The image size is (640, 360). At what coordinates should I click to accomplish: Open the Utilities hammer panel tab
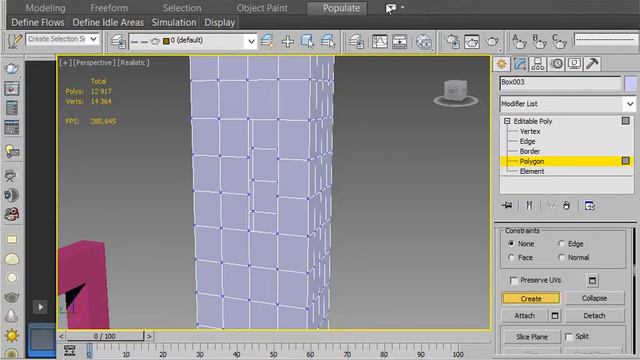(x=592, y=64)
